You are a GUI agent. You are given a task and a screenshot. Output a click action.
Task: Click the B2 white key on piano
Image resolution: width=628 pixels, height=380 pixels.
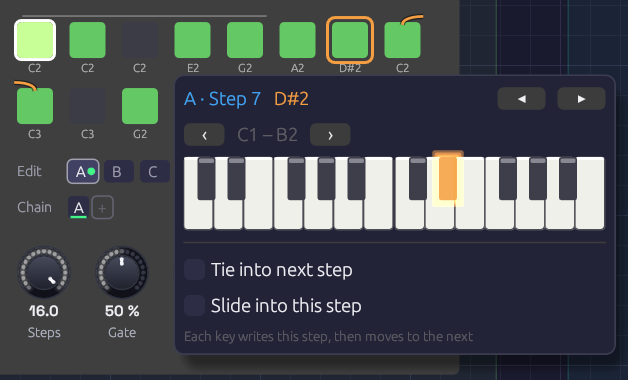coord(590,215)
